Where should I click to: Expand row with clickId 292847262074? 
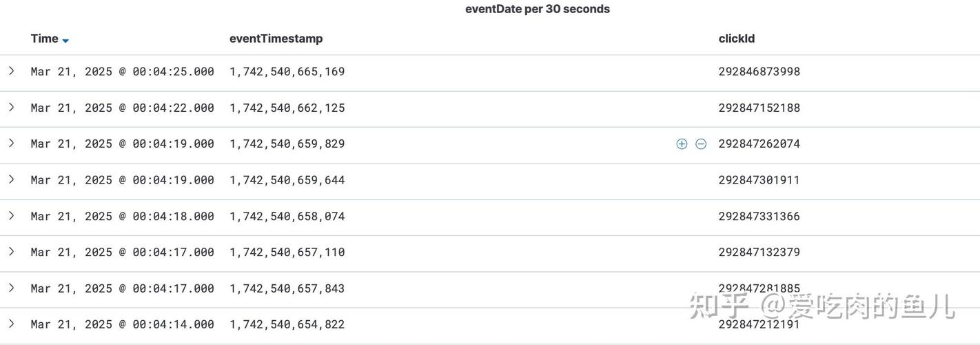tap(11, 144)
